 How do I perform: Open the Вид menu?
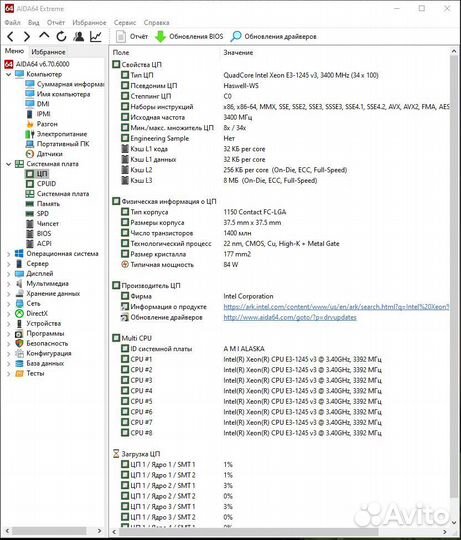(33, 22)
